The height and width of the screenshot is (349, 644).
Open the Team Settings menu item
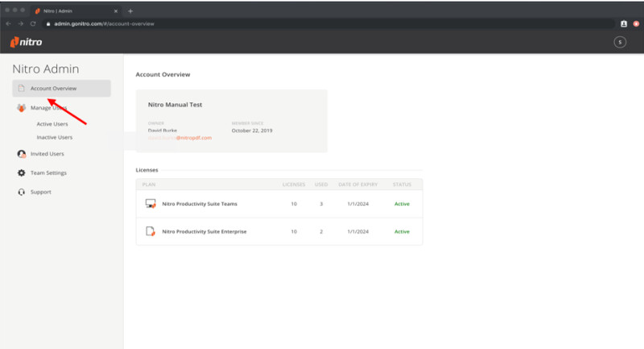tap(48, 173)
